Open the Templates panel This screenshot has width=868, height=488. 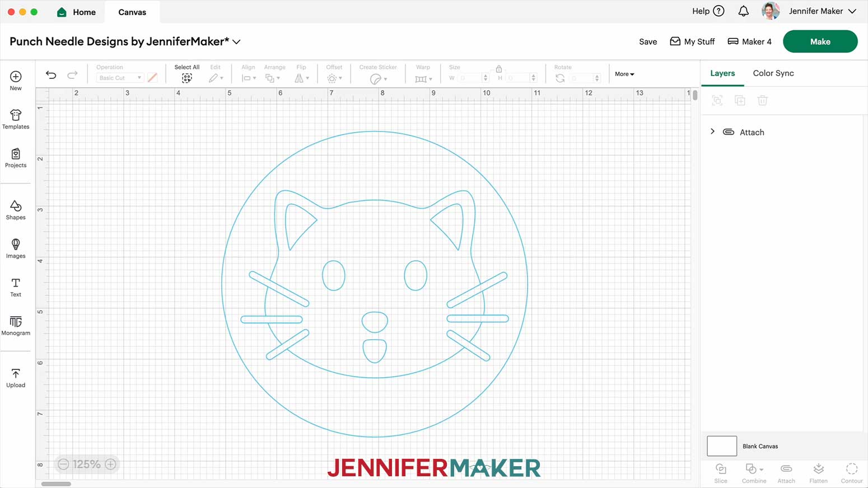point(16,119)
